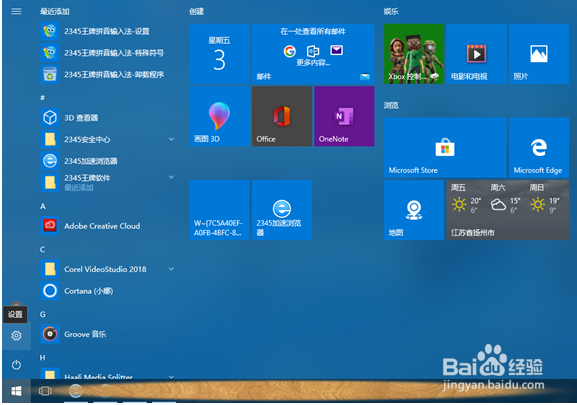Open Task View on the taskbar
The image size is (577, 405).
click(x=45, y=391)
